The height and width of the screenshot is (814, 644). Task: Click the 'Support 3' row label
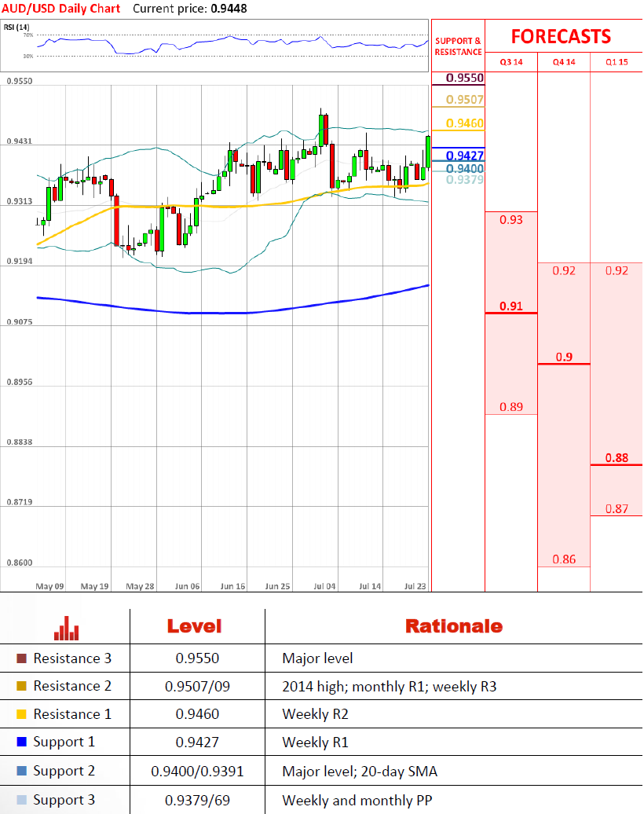coord(64,800)
